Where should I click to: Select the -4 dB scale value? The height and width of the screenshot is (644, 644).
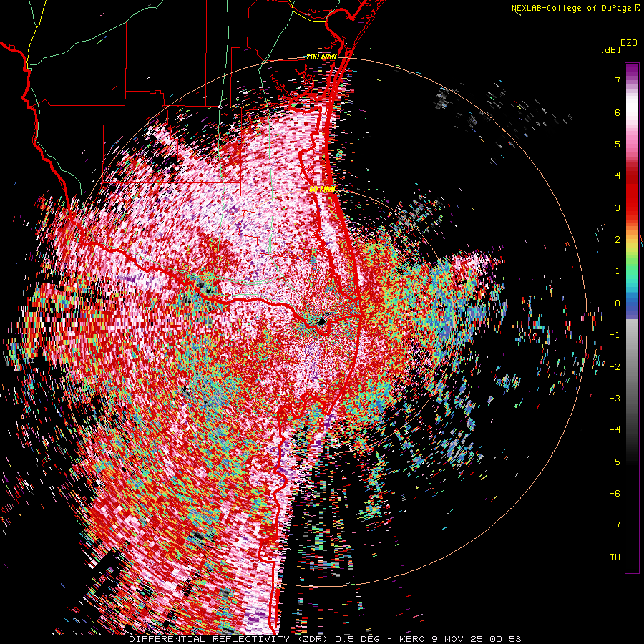click(x=615, y=430)
